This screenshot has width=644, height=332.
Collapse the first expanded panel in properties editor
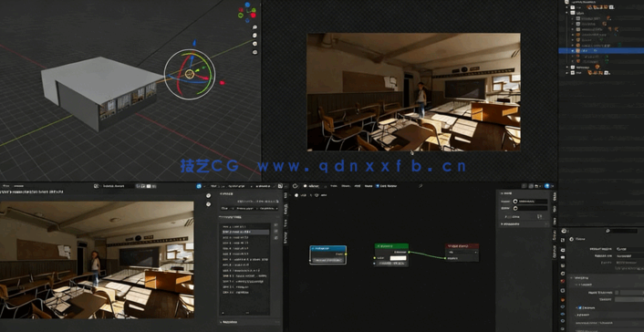[x=571, y=278]
